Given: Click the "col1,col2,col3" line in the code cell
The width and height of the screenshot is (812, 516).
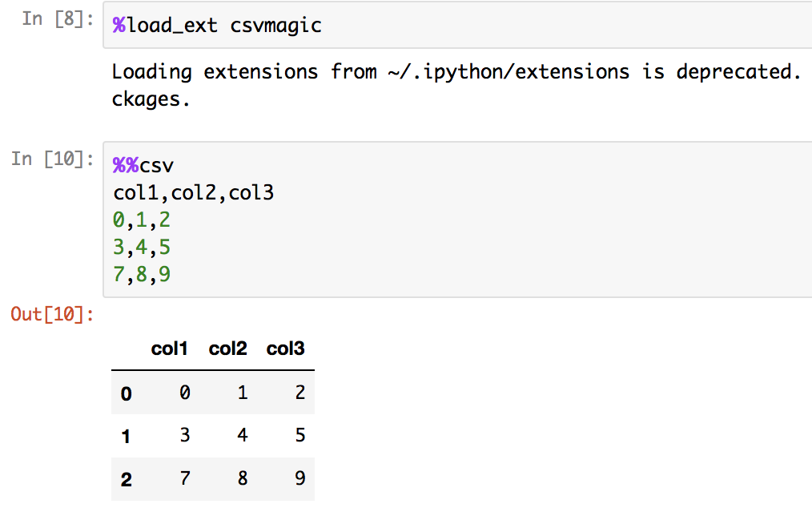Looking at the screenshot, I should (x=193, y=193).
